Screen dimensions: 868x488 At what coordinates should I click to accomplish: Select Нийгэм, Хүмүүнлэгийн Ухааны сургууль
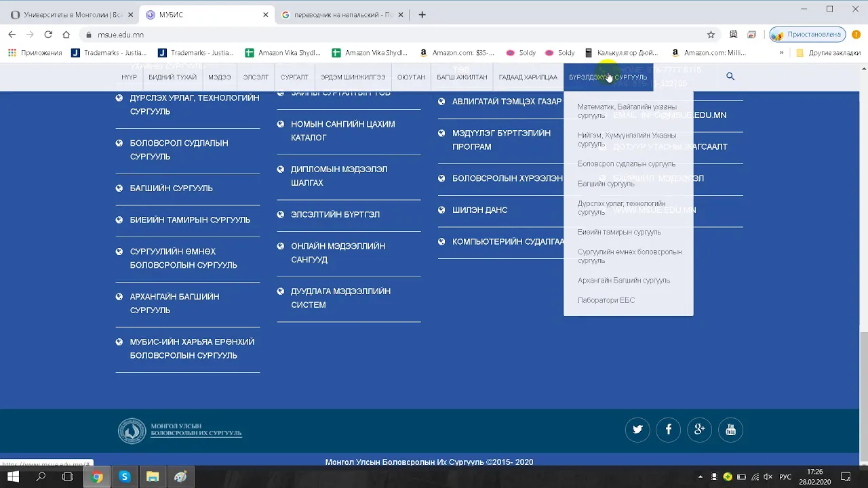coord(628,140)
